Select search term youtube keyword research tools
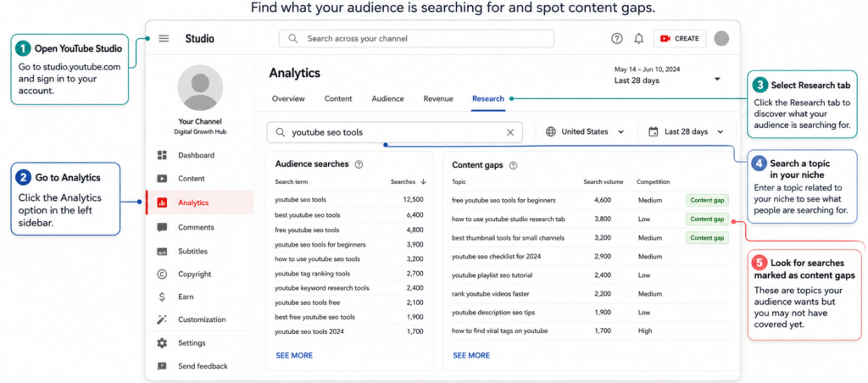868x383 pixels. (x=321, y=288)
